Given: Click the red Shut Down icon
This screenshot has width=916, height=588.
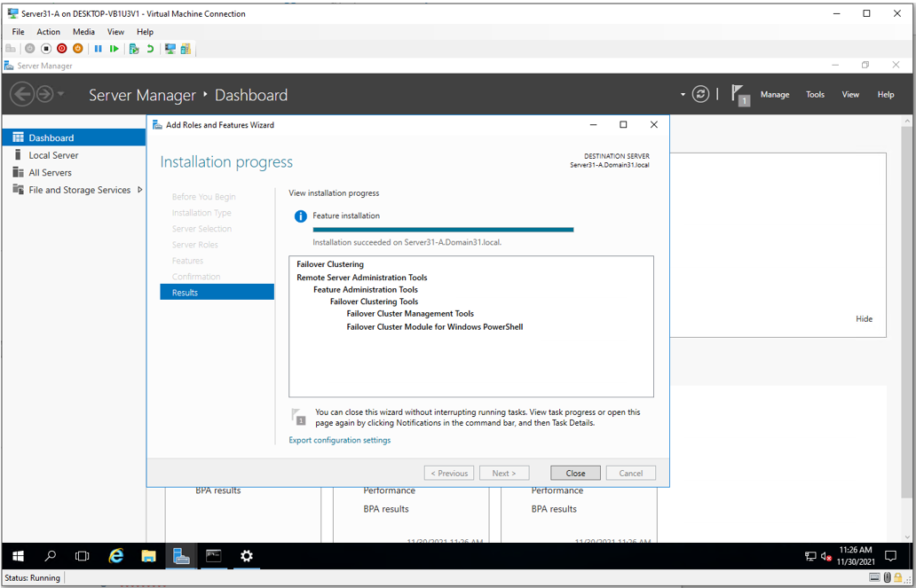Looking at the screenshot, I should tap(62, 49).
